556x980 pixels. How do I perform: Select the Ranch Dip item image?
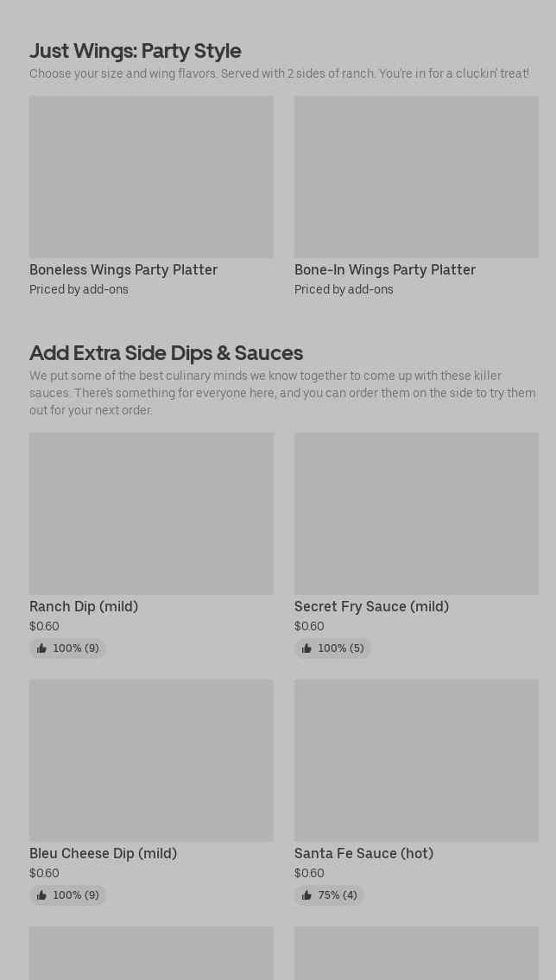coord(151,514)
